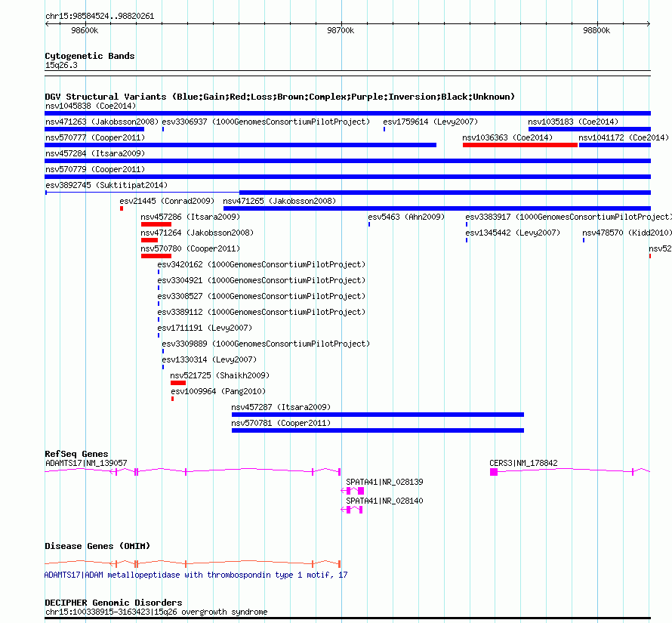The image size is (672, 623).
Task: Select nsv471264 (Jakobsson2008) variant label
Action: click(x=197, y=233)
